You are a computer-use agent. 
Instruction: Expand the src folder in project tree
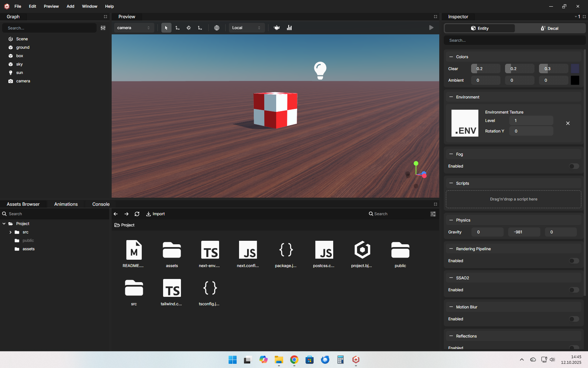(x=10, y=232)
